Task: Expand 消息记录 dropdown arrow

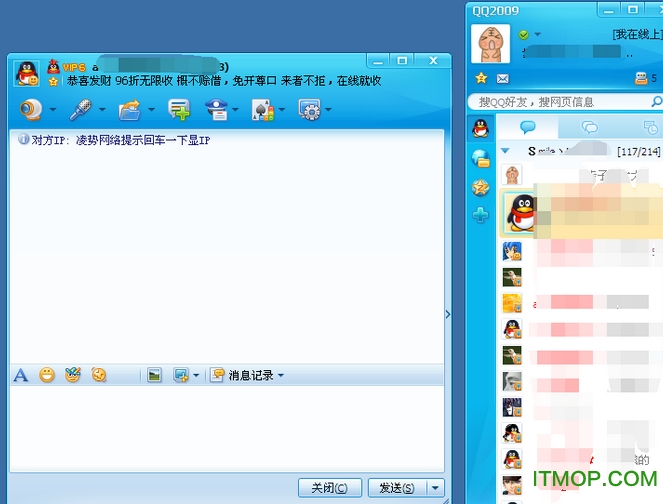Action: [x=281, y=375]
